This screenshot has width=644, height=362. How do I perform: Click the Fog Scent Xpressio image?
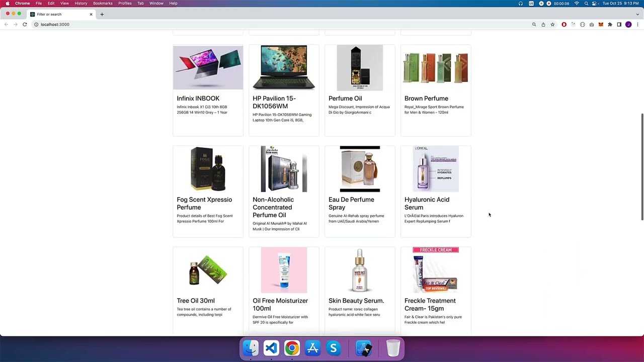(208, 169)
